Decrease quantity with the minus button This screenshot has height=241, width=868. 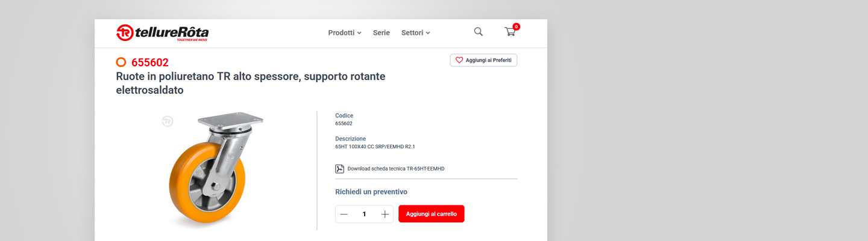[x=344, y=214]
